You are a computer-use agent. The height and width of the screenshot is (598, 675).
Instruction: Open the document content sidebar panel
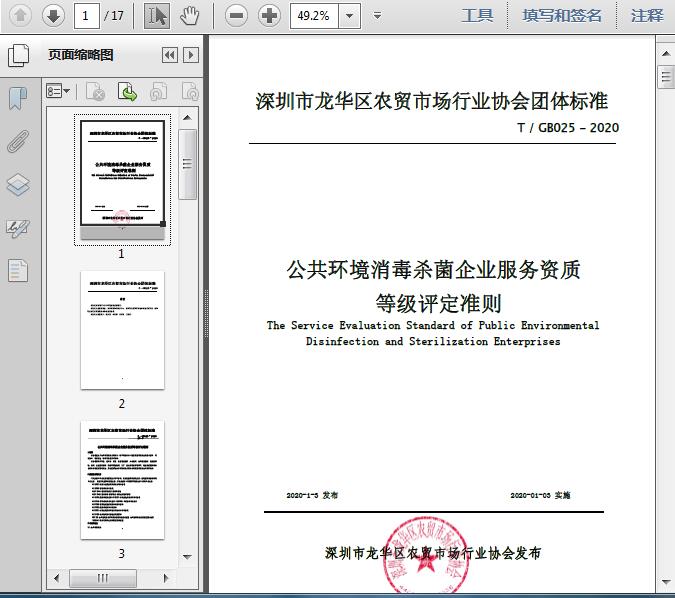(18, 271)
